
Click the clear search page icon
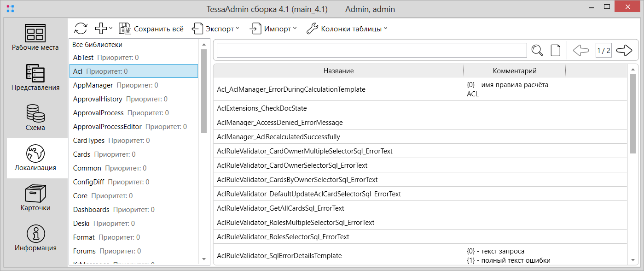coord(556,50)
